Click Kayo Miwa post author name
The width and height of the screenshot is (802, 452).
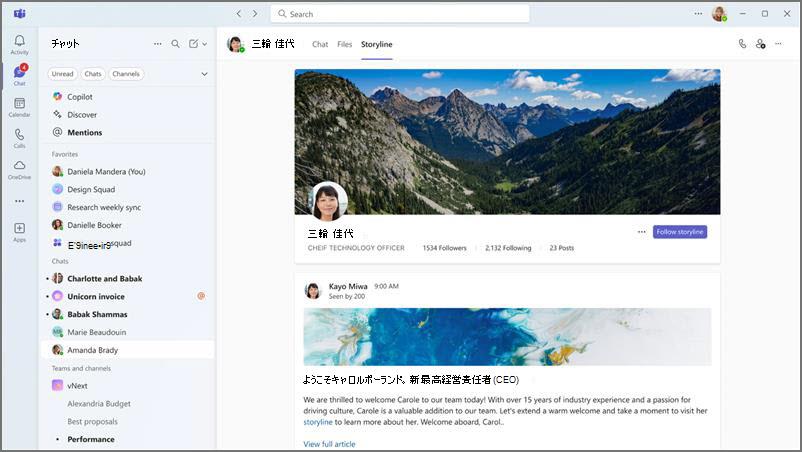tap(348, 286)
